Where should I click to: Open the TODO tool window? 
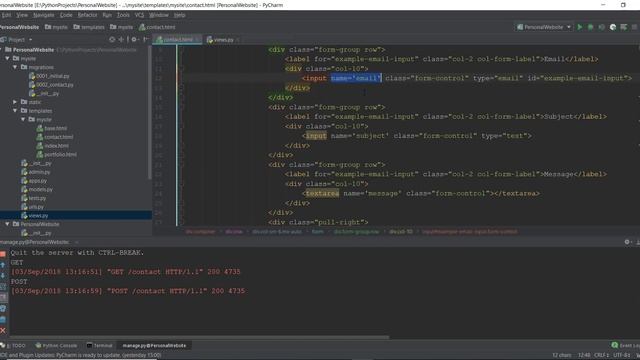(x=14, y=345)
